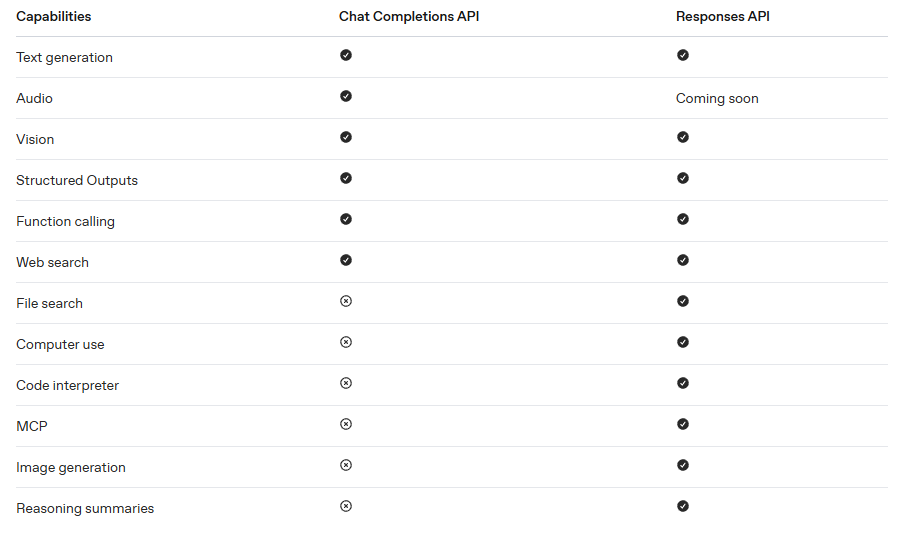
Task: Click the Text generation checkmark under Chat Completions
Action: pos(346,55)
